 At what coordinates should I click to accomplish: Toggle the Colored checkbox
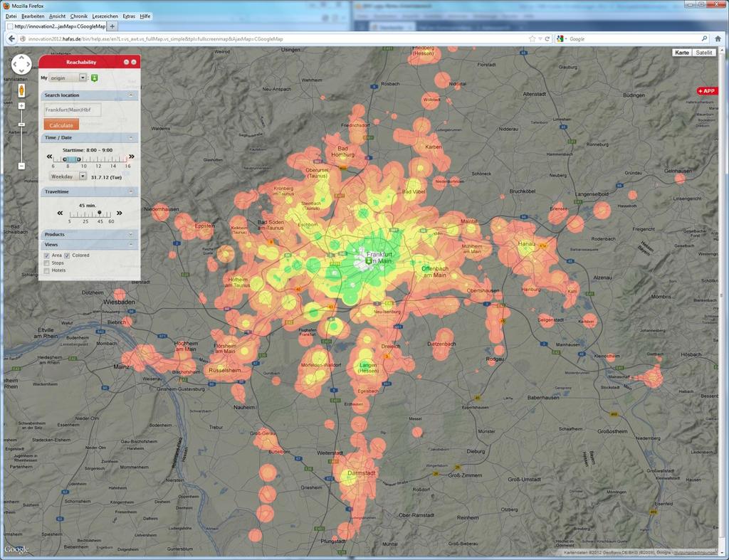tap(67, 255)
